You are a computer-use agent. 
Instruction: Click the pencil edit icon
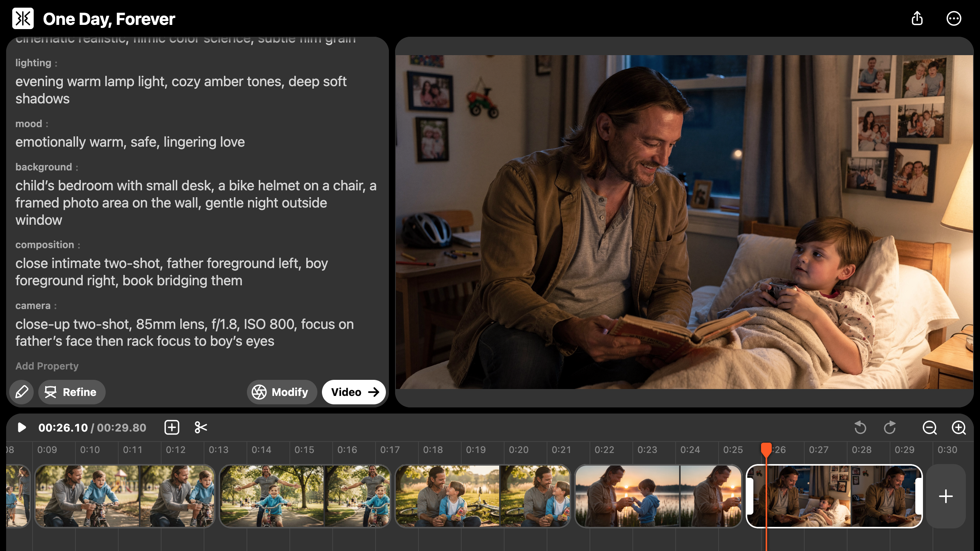(21, 392)
